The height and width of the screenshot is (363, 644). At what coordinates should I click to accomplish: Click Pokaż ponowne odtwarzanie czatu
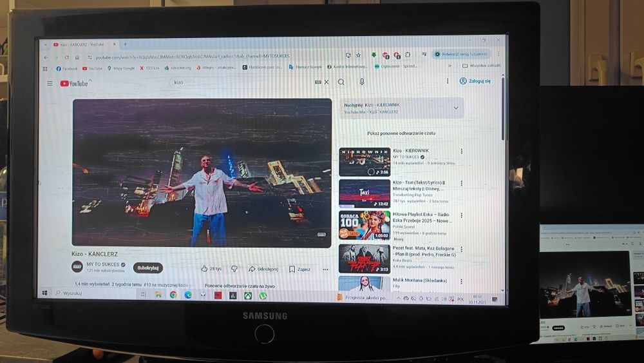pos(401,133)
